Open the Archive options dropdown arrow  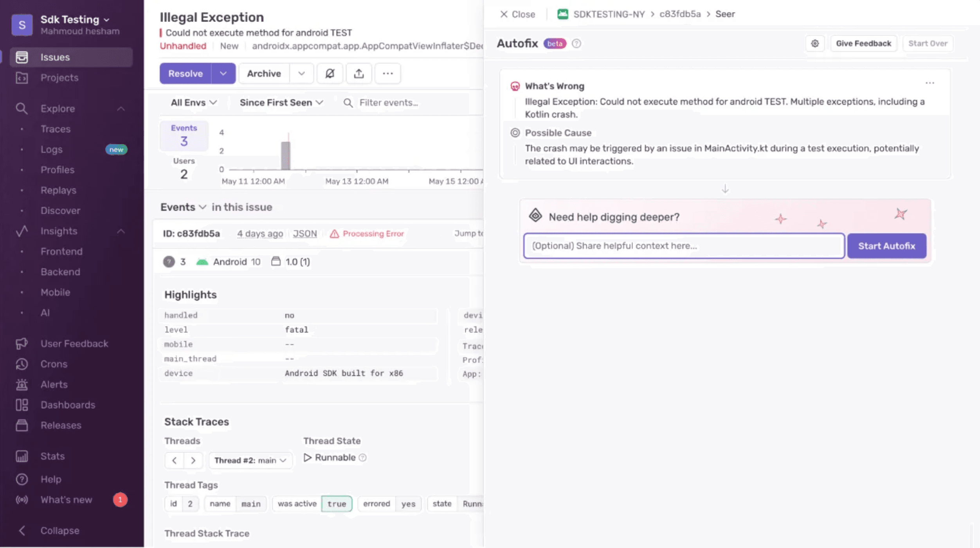pyautogui.click(x=301, y=73)
